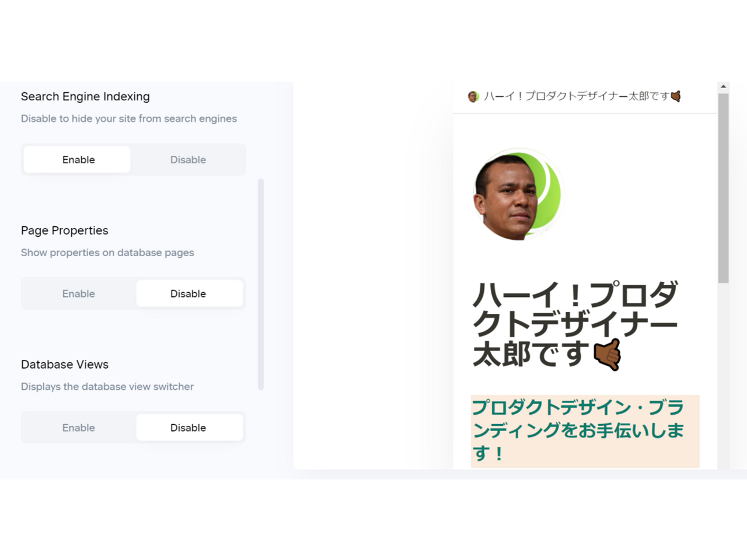747x560 pixels.
Task: Disable Search Engine Indexing
Action: (x=188, y=160)
